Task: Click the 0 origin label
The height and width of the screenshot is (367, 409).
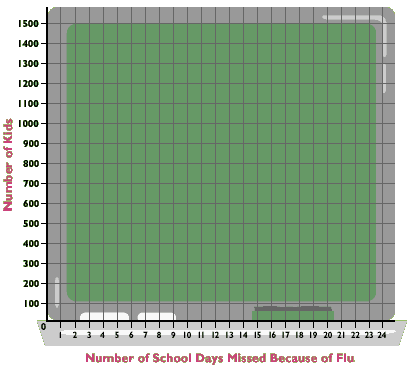Action: pyautogui.click(x=43, y=327)
